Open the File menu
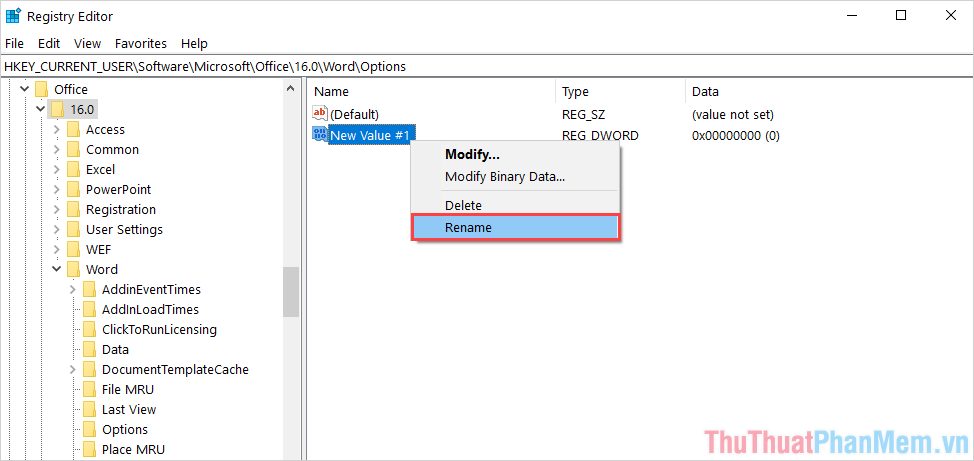This screenshot has height=461, width=974. pos(14,43)
